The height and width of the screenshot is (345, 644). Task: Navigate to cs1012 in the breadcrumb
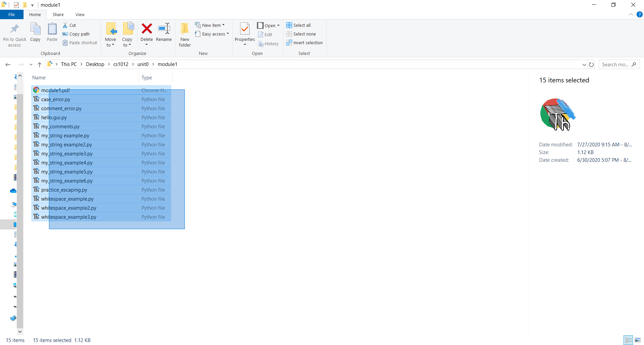pos(121,64)
